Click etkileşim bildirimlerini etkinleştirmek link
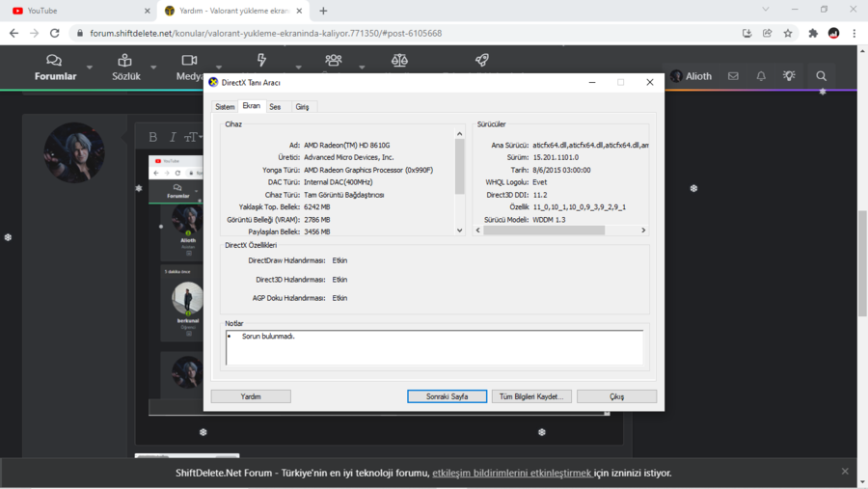Image resolution: width=868 pixels, height=489 pixels. [512, 473]
